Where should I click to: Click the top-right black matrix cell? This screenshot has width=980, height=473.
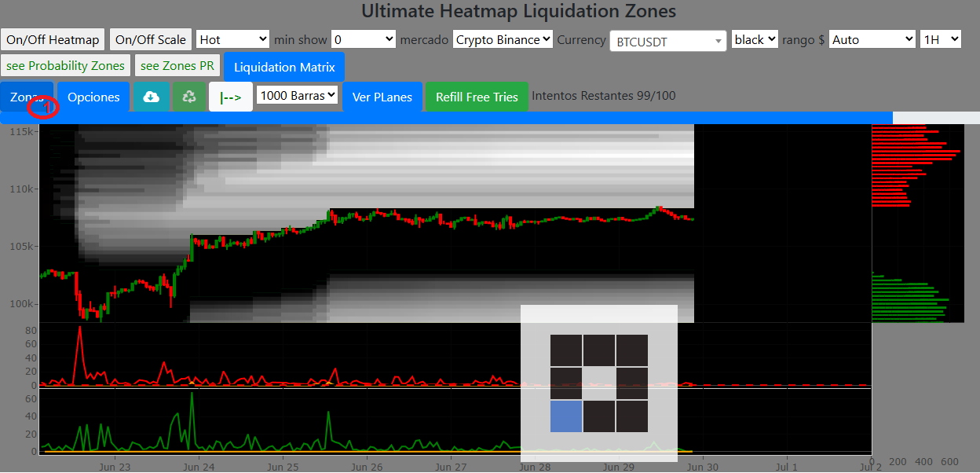[632, 350]
